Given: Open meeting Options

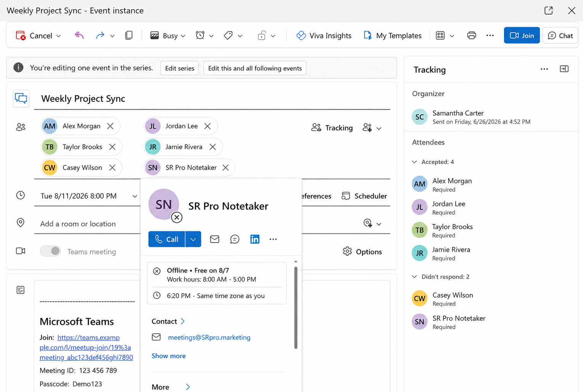Looking at the screenshot, I should click(362, 252).
